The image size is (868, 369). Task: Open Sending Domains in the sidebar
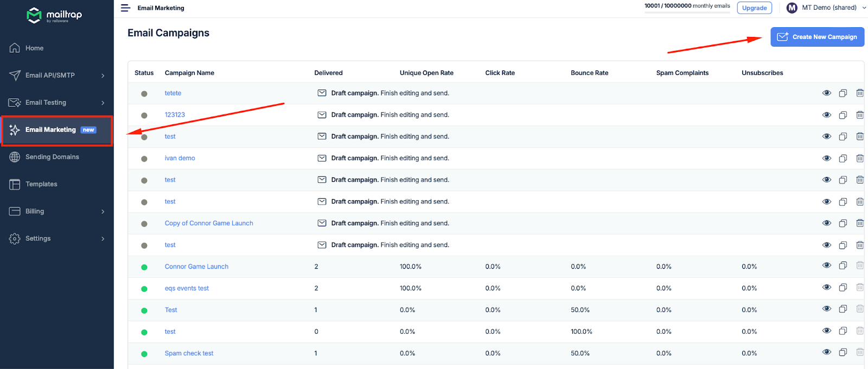pyautogui.click(x=52, y=157)
